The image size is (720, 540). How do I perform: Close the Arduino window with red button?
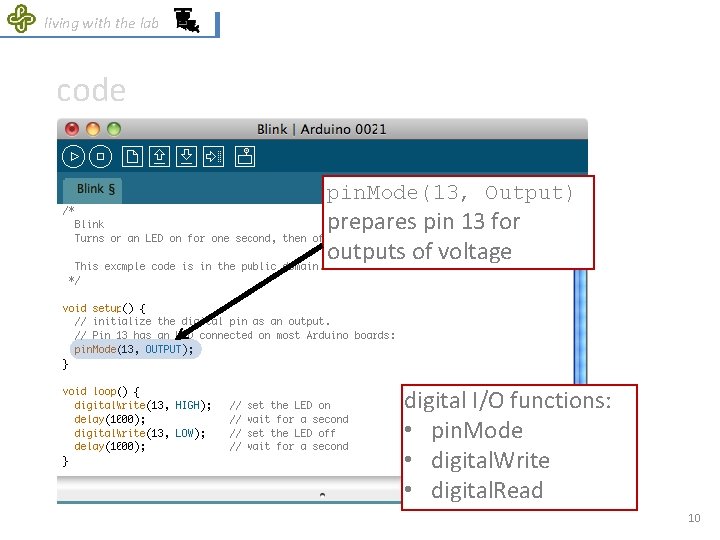coord(72,129)
